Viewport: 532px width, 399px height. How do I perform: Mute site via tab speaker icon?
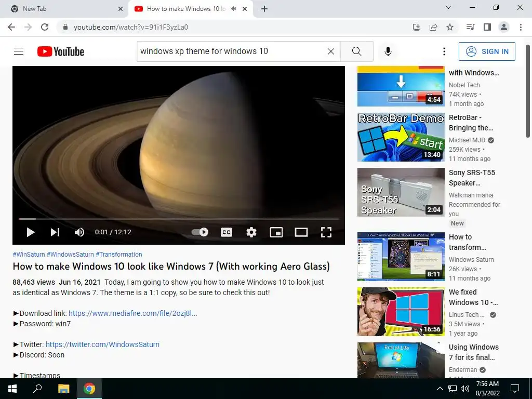click(233, 9)
